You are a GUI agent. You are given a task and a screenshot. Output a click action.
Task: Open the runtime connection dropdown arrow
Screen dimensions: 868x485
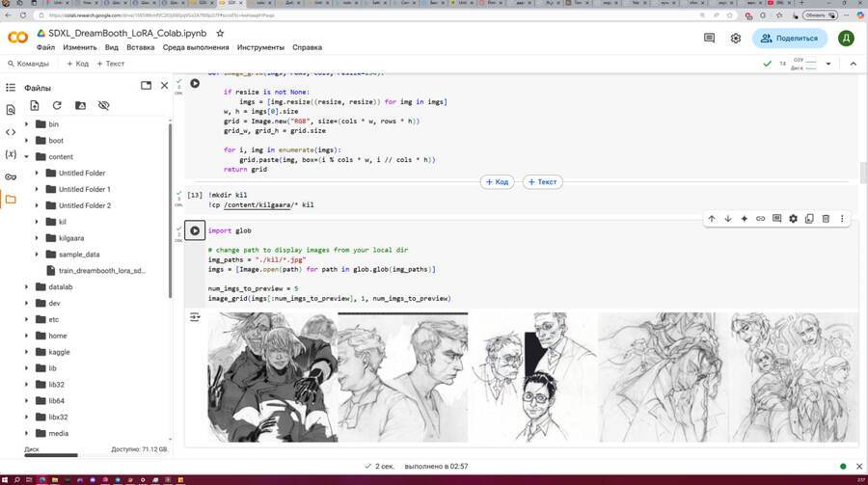tap(828, 64)
